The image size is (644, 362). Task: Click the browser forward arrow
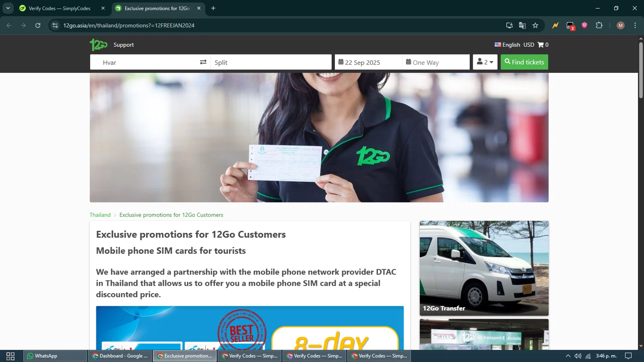(x=23, y=25)
